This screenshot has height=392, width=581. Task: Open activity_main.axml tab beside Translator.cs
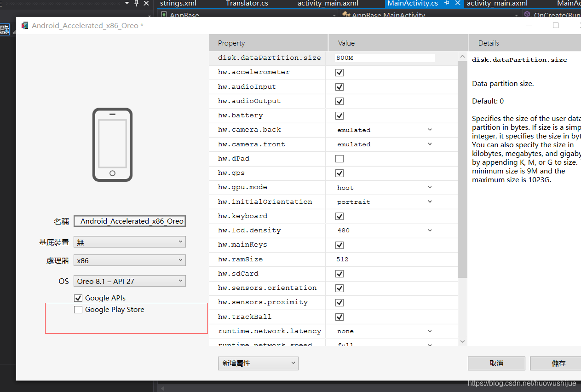tap(328, 3)
